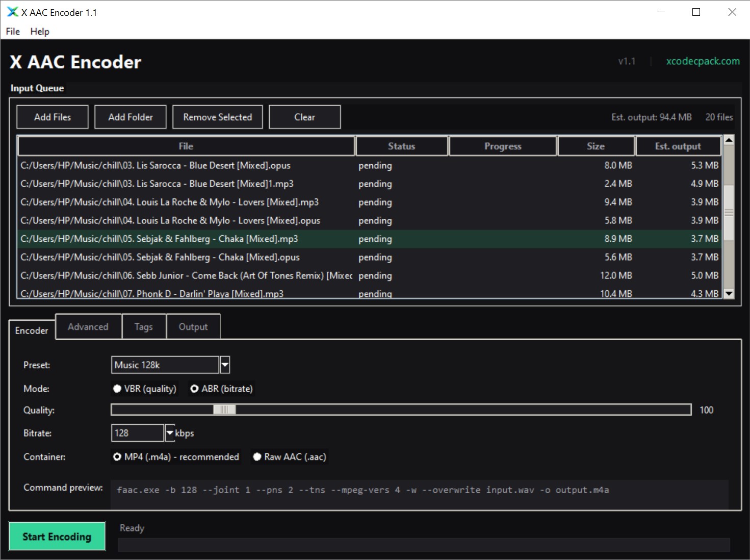Switch to the Advanced tab
The width and height of the screenshot is (750, 560).
point(88,327)
